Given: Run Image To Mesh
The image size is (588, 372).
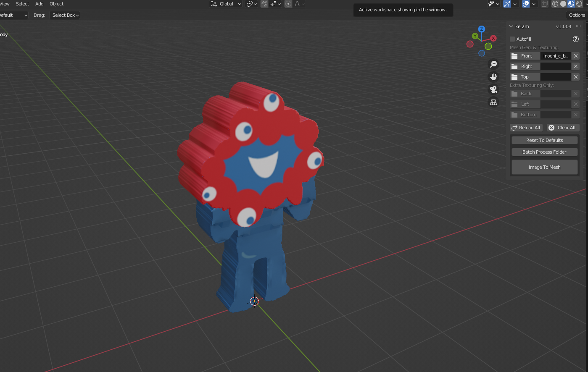Looking at the screenshot, I should tap(545, 167).
